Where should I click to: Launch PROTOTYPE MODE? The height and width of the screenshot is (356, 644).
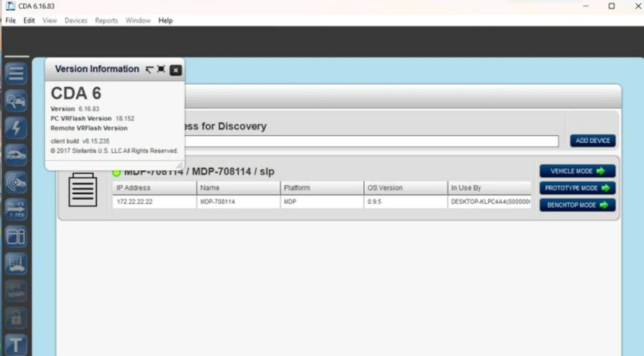(x=577, y=188)
